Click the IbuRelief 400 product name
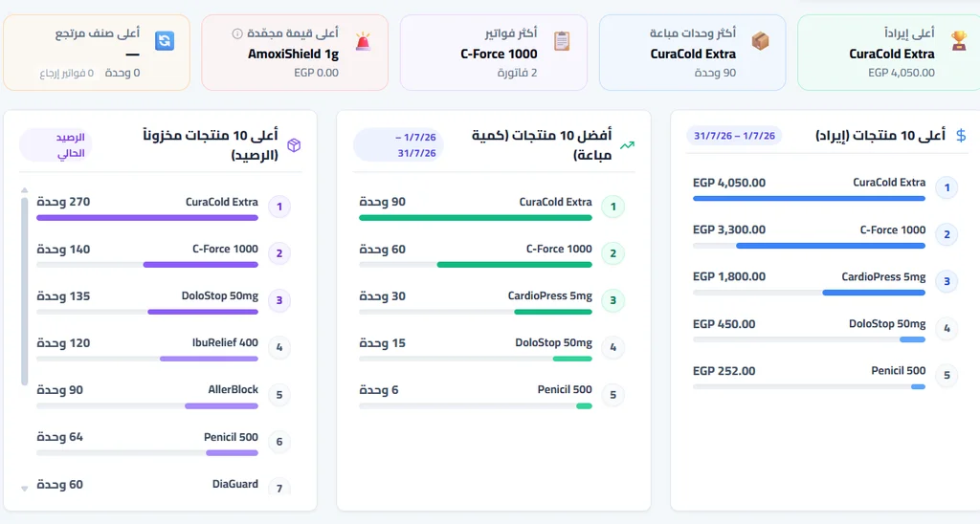This screenshot has width=980, height=524. coord(225,342)
